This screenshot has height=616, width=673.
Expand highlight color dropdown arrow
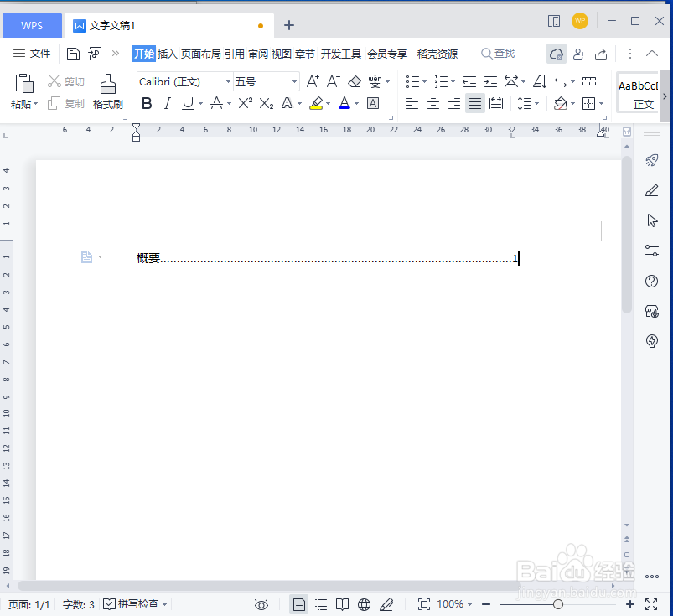(x=329, y=103)
